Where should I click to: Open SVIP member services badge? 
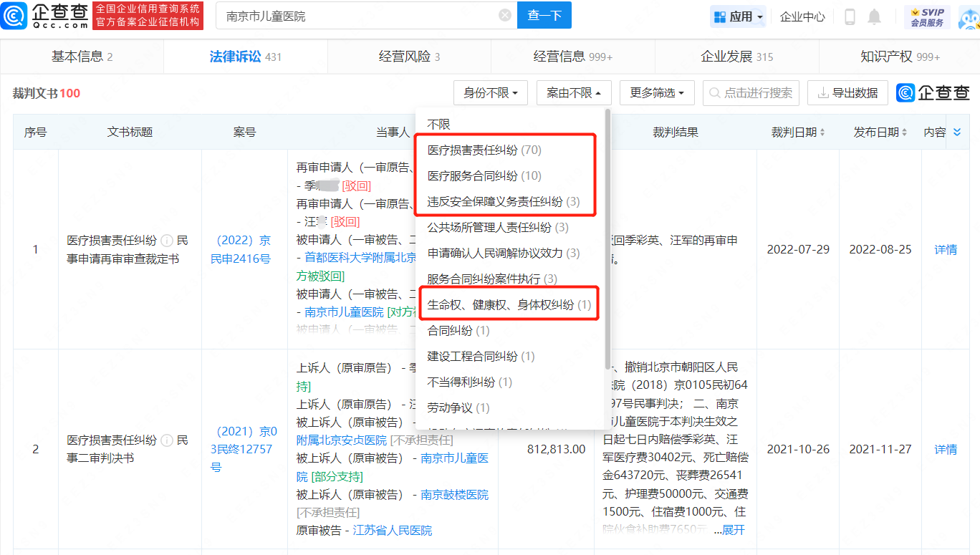pos(927,16)
